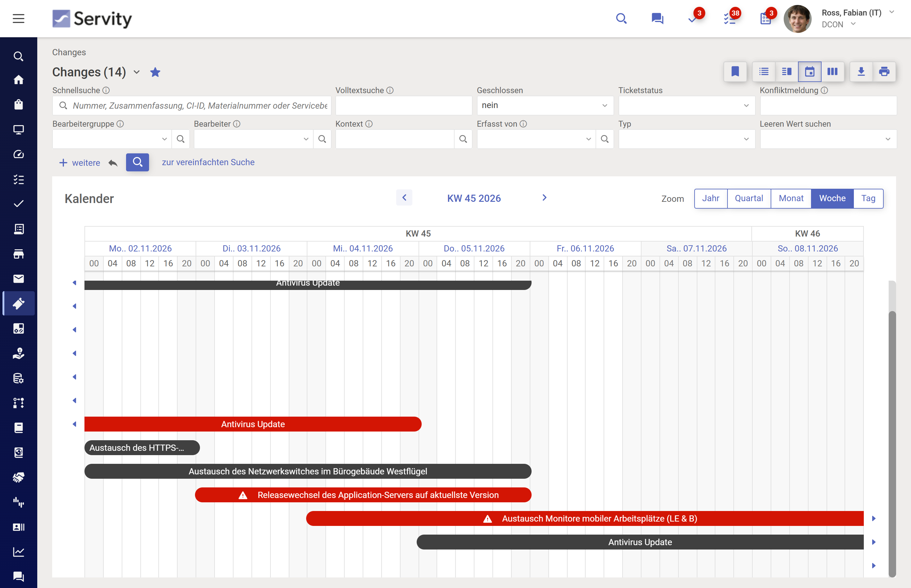Click the Volltextsuche input field

point(404,105)
